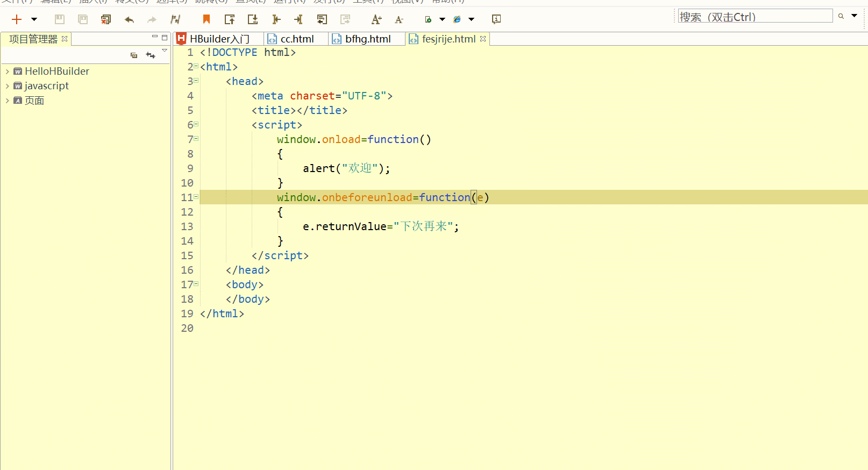Collapse the script fold on line 6
This screenshot has height=470, width=868.
[196, 124]
